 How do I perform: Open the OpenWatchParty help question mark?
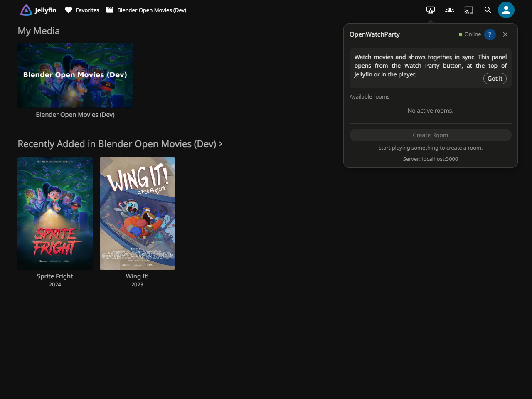490,34
